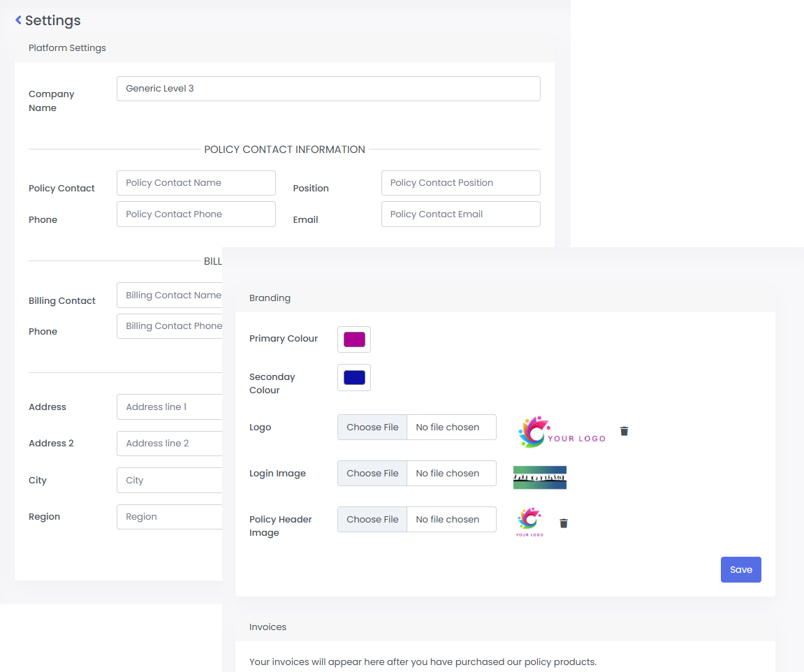The height and width of the screenshot is (672, 804).
Task: Focus the Policy Contact Phone field
Action: click(x=196, y=214)
